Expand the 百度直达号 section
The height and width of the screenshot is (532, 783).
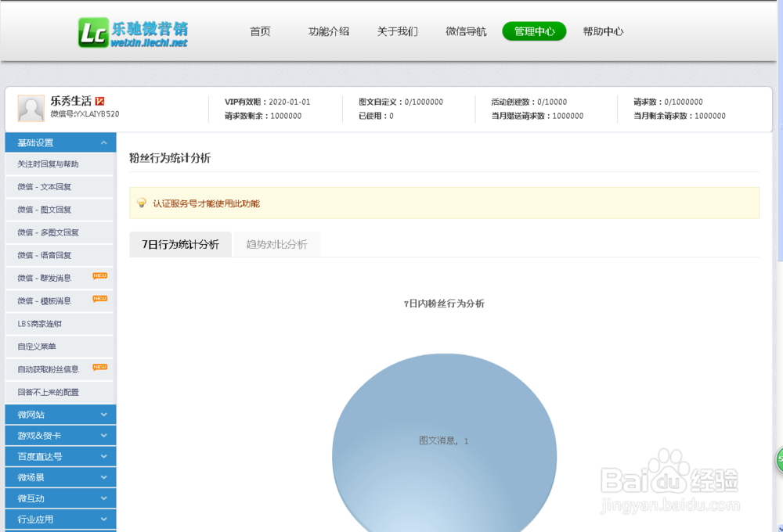tap(60, 457)
